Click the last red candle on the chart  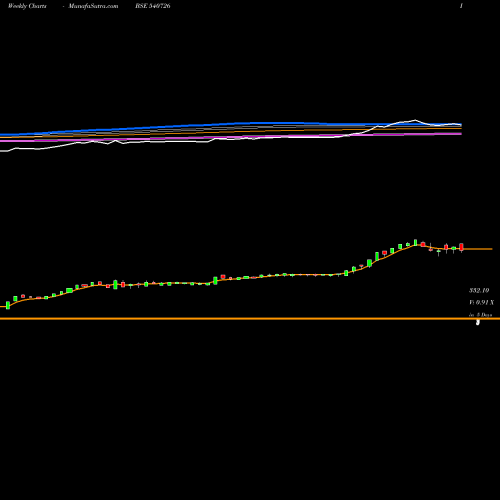tap(461, 247)
